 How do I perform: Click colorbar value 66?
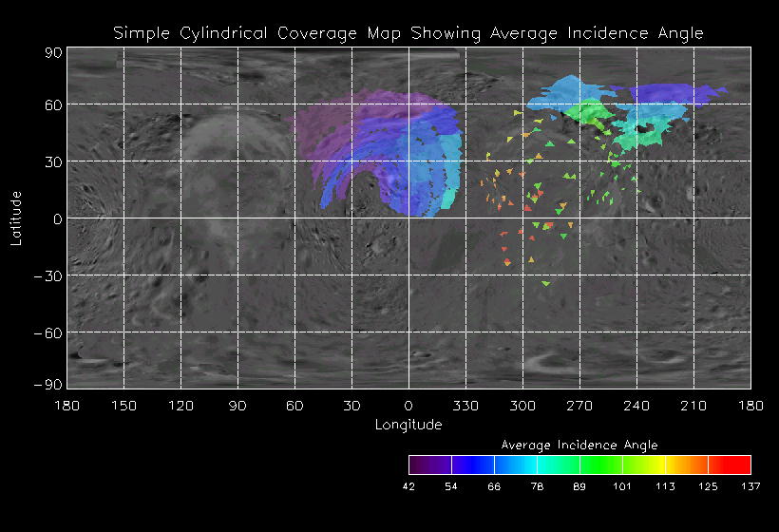[x=494, y=486]
